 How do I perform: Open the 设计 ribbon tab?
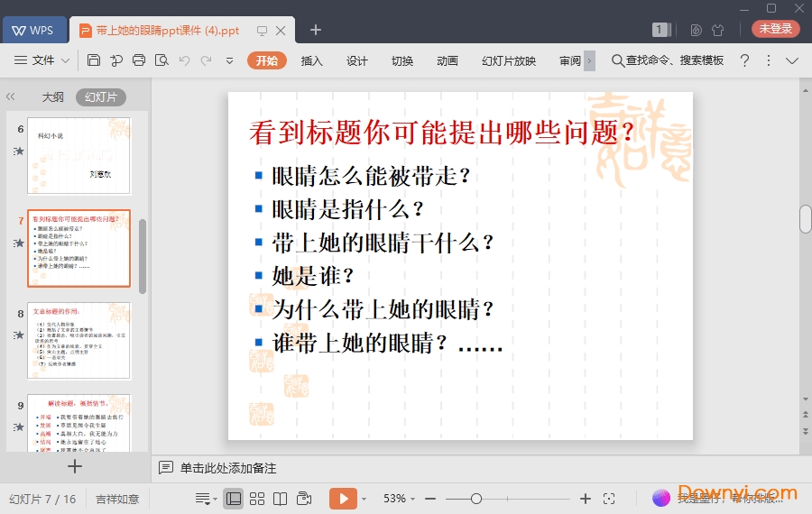[357, 60]
